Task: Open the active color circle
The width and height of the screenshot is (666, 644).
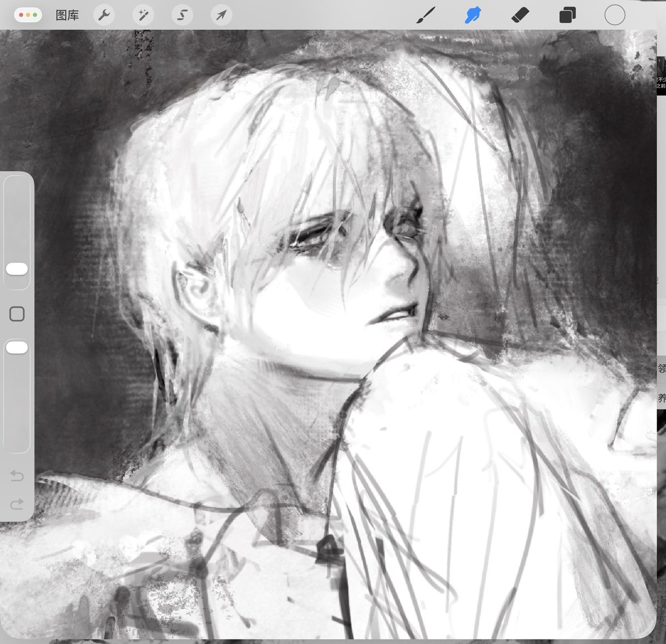Action: 614,15
